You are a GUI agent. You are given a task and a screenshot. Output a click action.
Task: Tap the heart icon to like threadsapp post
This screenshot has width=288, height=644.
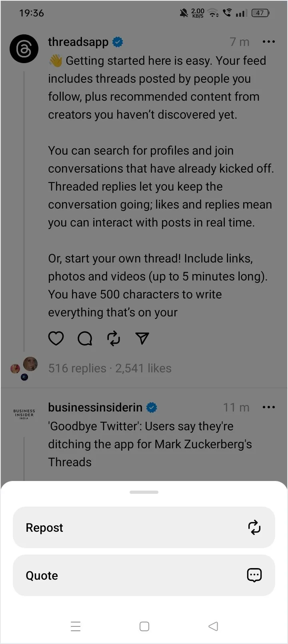coord(56,338)
